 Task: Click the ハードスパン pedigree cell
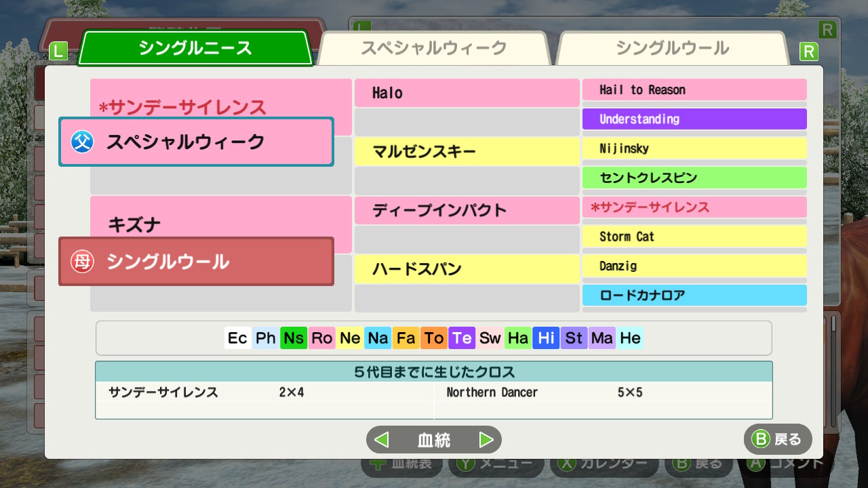coord(467,269)
